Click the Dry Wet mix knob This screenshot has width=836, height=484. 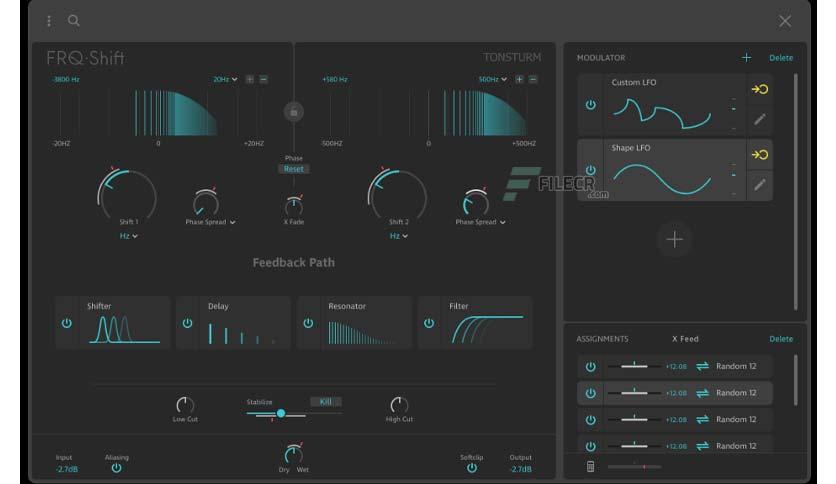(x=293, y=454)
